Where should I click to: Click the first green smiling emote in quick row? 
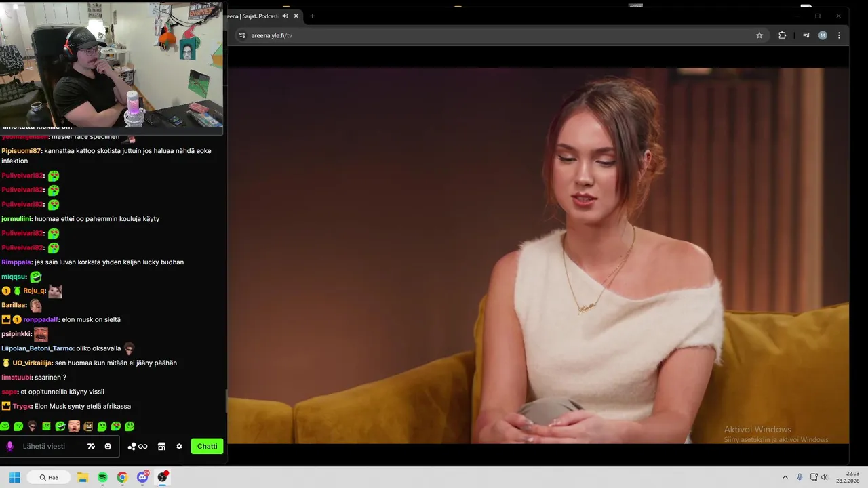coord(5,426)
